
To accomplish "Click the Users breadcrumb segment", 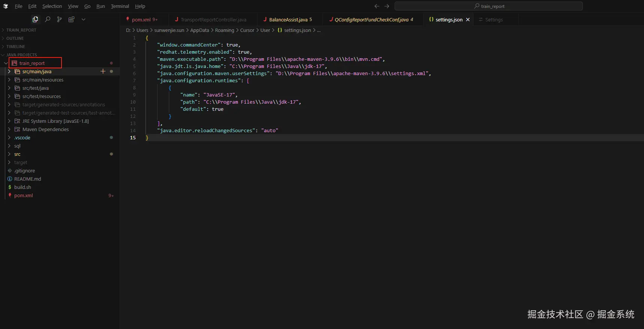I will pos(142,30).
